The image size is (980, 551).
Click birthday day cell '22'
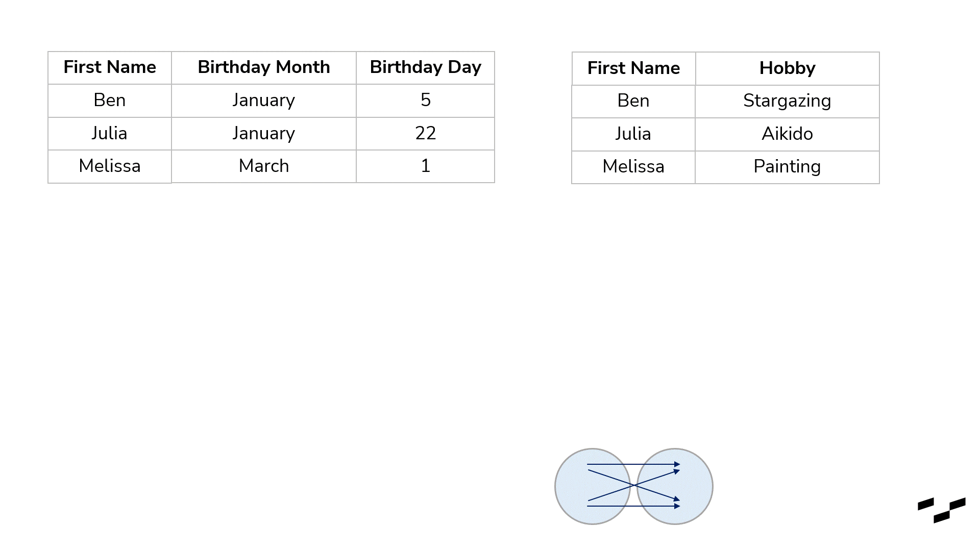click(425, 134)
